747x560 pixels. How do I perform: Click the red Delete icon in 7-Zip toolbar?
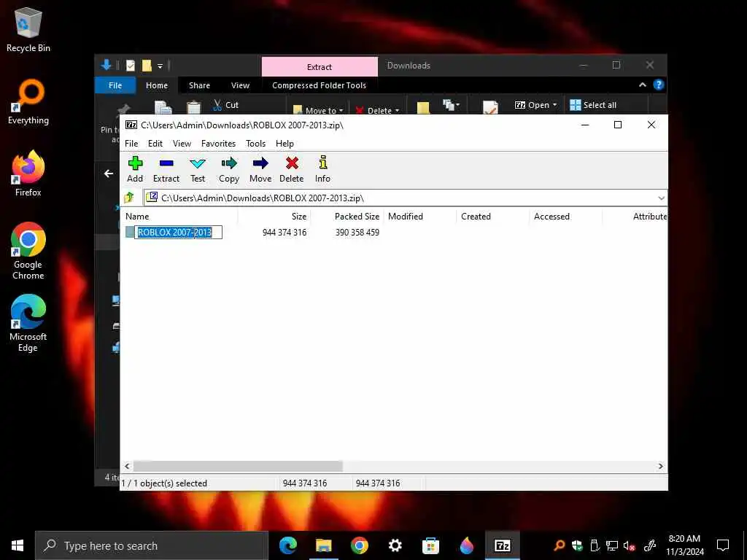[x=292, y=169]
